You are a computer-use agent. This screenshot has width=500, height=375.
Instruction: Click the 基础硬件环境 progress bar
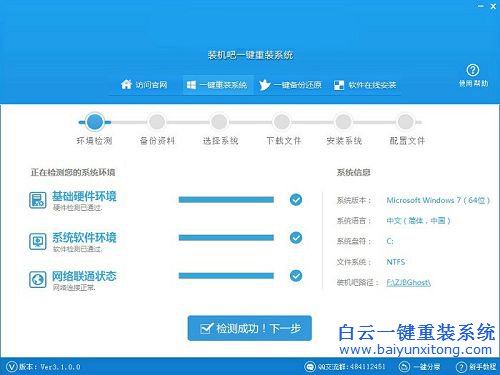coord(226,200)
